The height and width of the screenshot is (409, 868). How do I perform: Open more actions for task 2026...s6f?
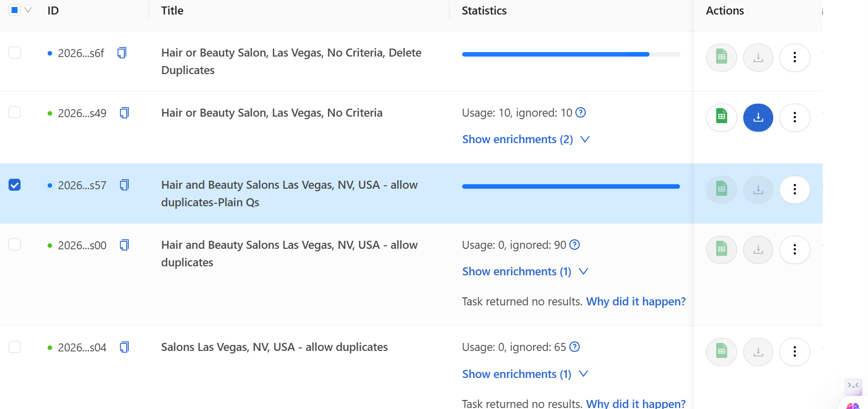click(x=794, y=58)
